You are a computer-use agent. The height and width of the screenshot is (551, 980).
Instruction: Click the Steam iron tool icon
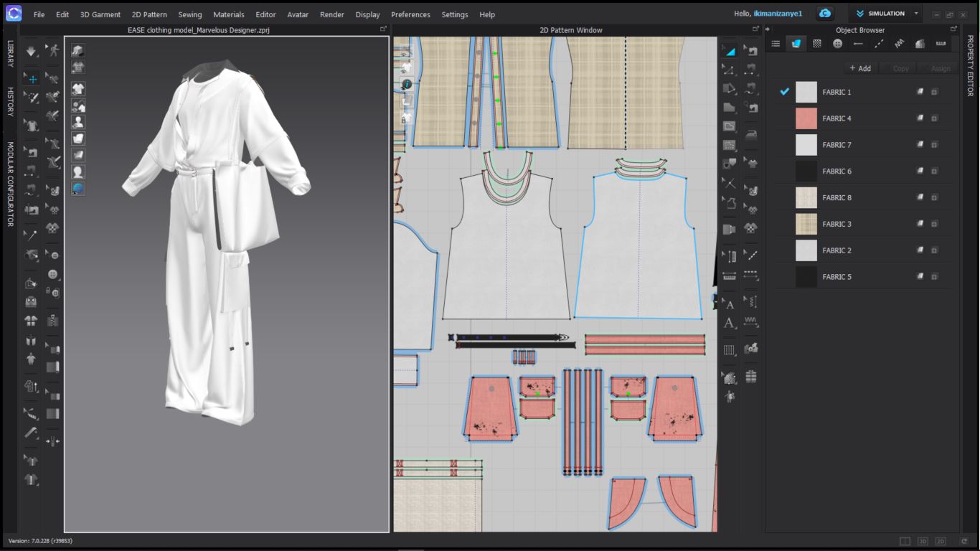(x=751, y=134)
